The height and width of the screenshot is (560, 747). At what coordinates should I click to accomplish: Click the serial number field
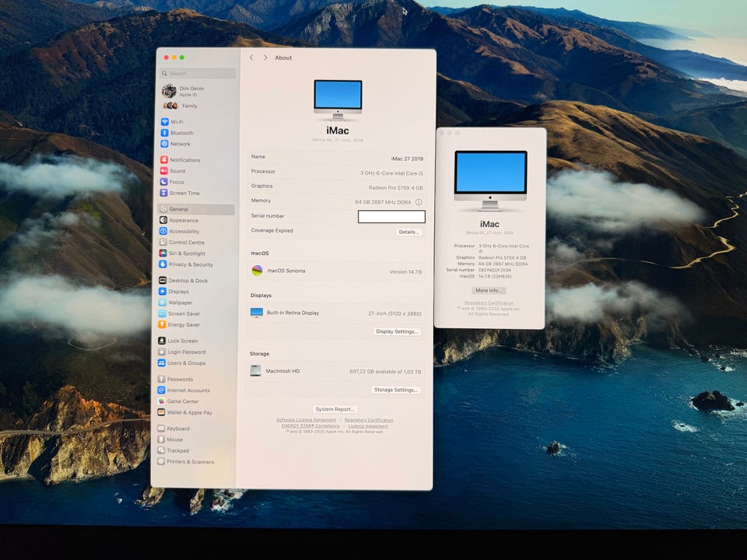coord(391,217)
